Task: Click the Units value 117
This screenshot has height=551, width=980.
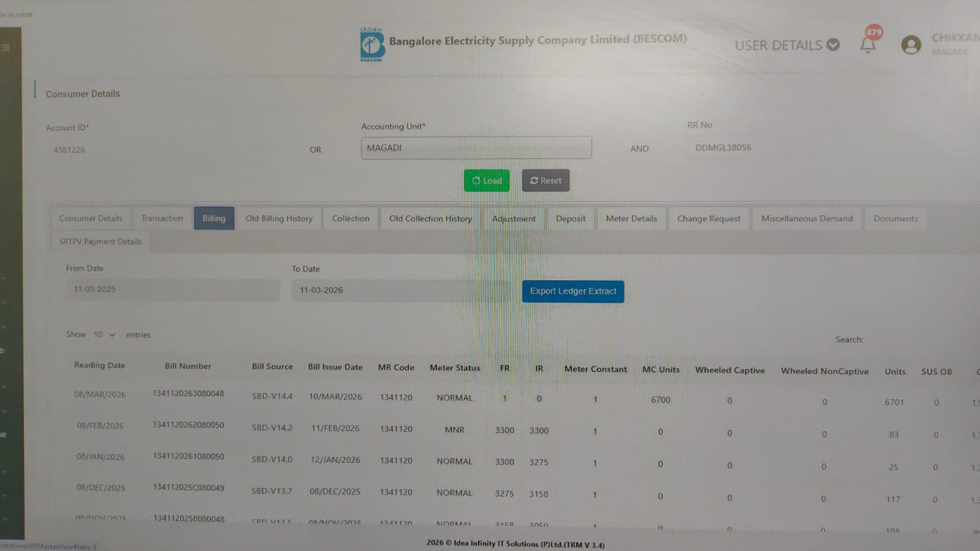Action: click(x=893, y=500)
